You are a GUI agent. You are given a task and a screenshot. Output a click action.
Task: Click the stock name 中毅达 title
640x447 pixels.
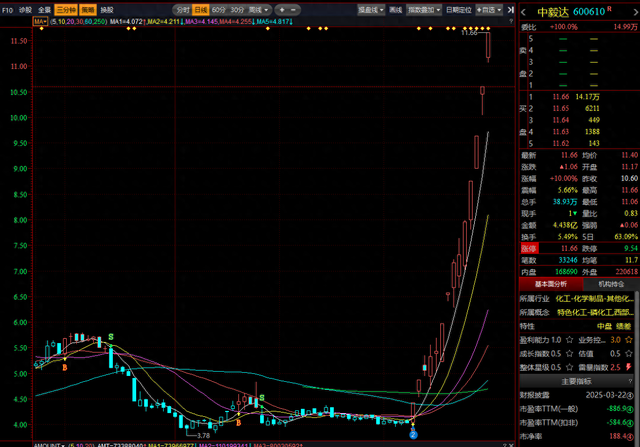[x=553, y=12]
